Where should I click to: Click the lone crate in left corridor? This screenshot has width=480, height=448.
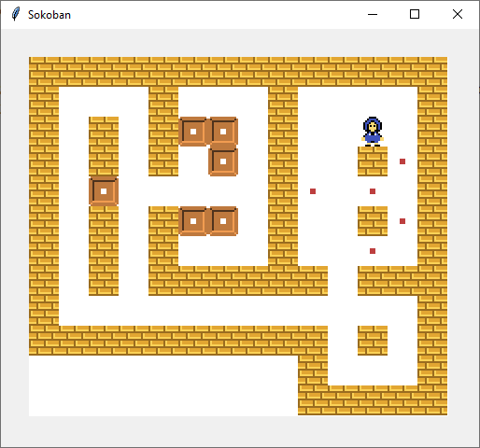click(x=104, y=191)
